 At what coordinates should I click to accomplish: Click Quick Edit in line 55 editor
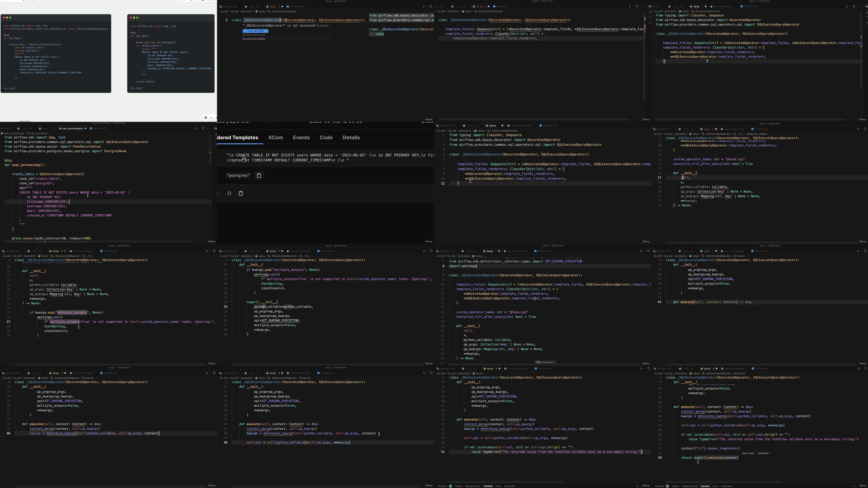tap(764, 453)
